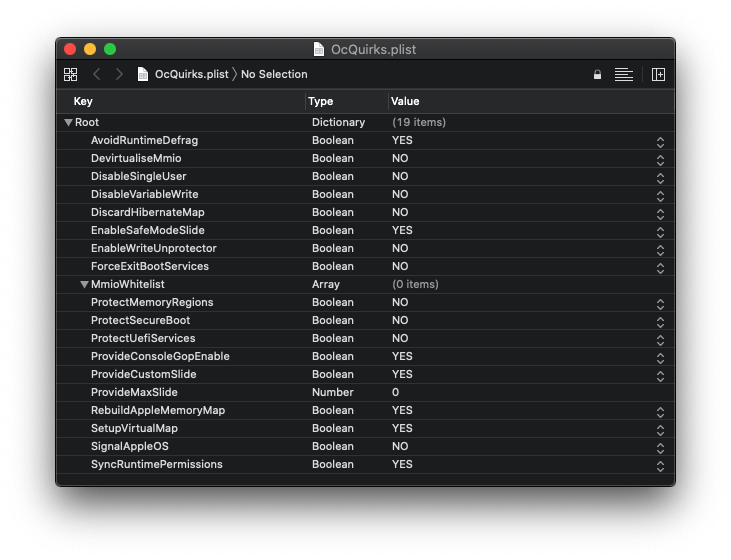Open value popup for RebuildAppleMemoryMap
Viewport: 731px width, 560px height.
coord(660,412)
